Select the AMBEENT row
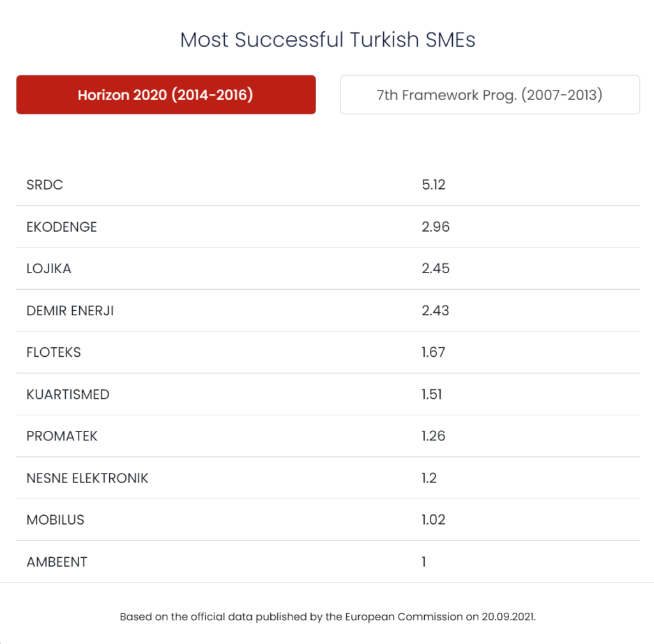 [x=328, y=562]
